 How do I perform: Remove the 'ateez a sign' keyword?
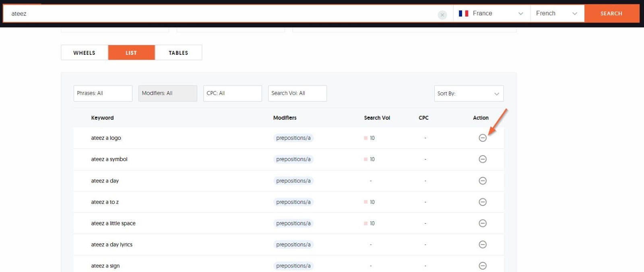click(x=483, y=266)
